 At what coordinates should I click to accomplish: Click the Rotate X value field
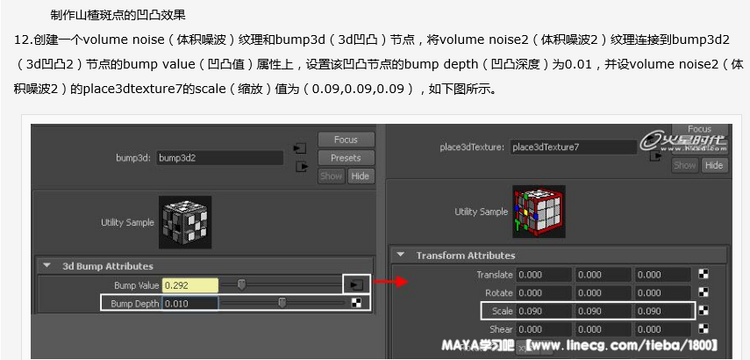[544, 293]
